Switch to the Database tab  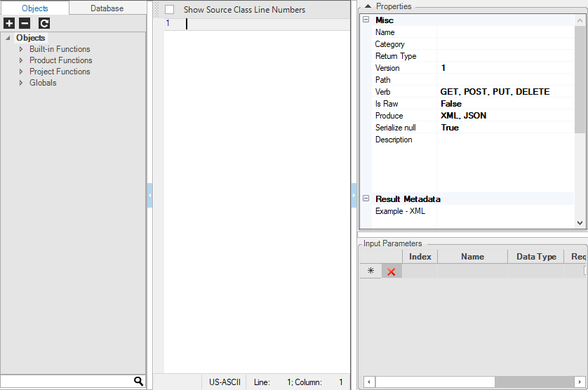pos(107,8)
